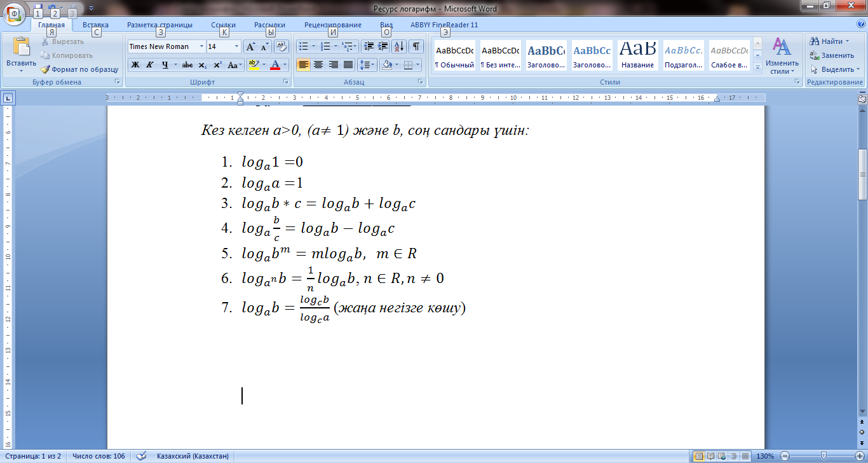Click the vertical scrollbar thumb
The width and height of the screenshot is (868, 463).
point(862,176)
